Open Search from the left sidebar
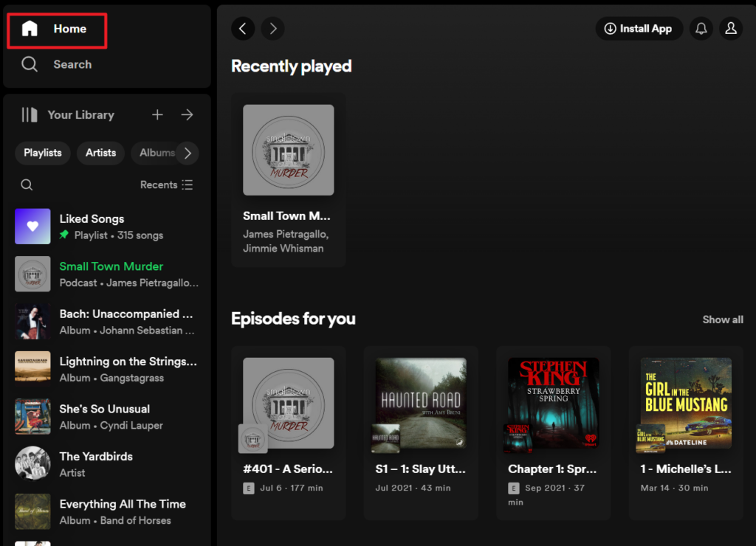The width and height of the screenshot is (756, 546). tap(30, 64)
